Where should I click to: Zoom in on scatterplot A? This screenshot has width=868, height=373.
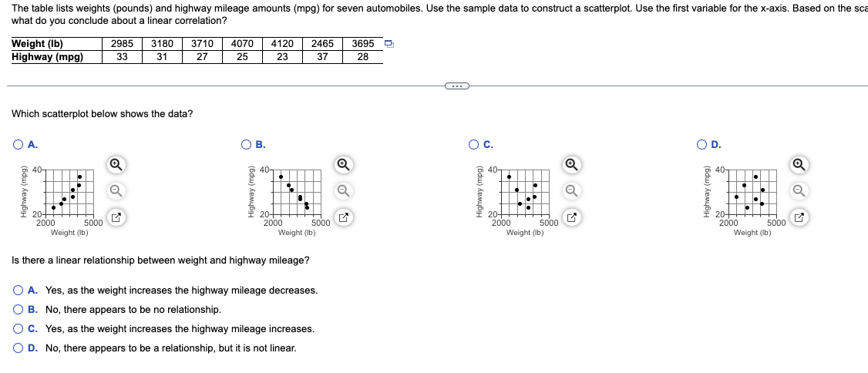click(x=114, y=164)
